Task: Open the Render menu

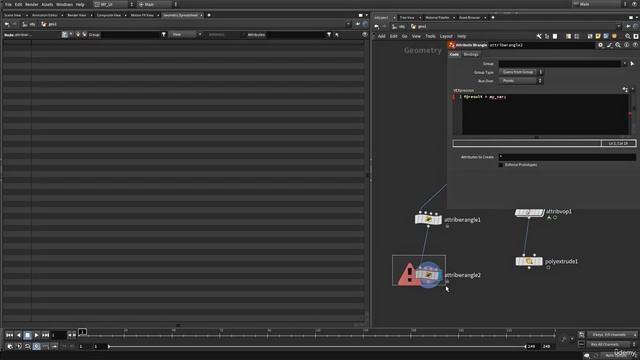Action: click(x=31, y=4)
